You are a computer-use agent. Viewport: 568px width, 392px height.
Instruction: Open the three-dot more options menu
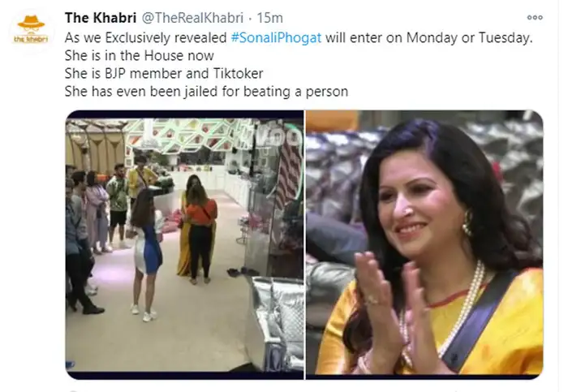pyautogui.click(x=534, y=17)
